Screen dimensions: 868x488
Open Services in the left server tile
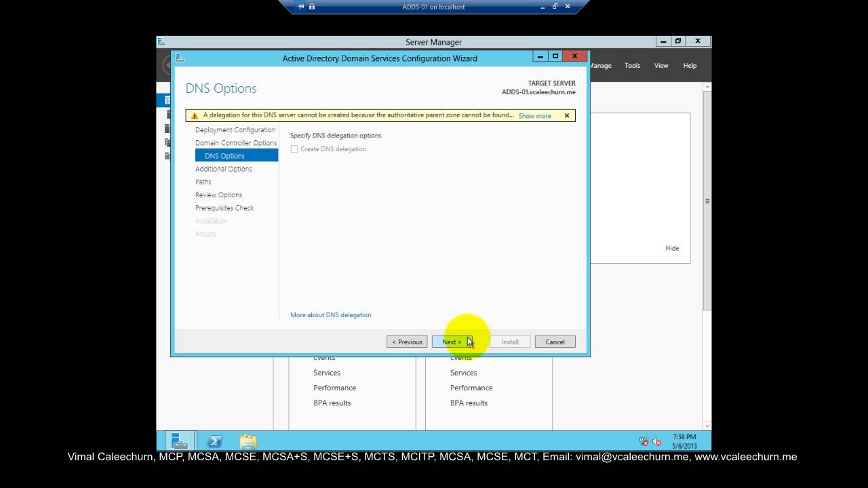327,373
